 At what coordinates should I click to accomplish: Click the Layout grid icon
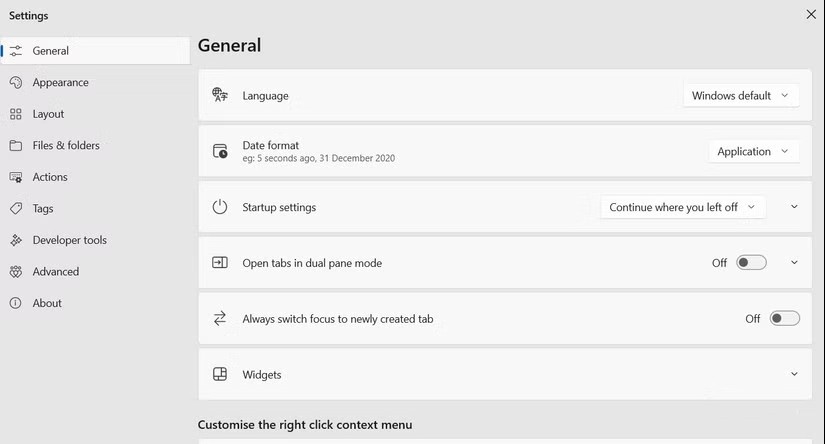[x=16, y=114]
